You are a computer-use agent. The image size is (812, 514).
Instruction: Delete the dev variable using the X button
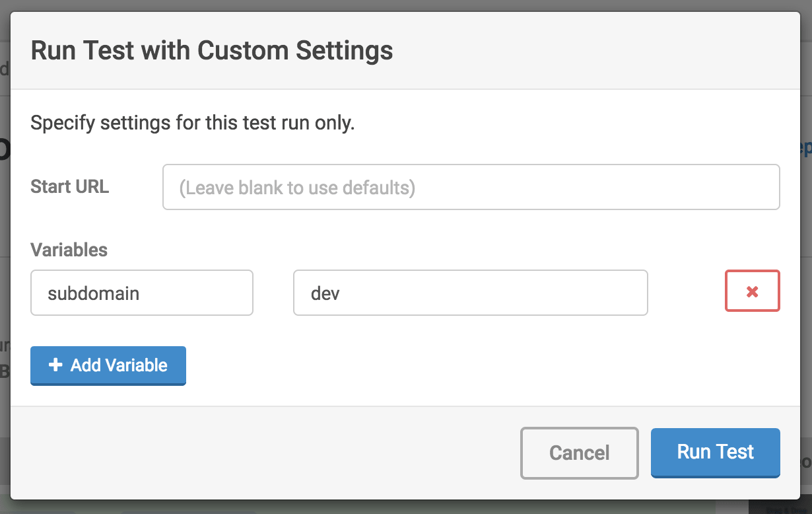[752, 291]
